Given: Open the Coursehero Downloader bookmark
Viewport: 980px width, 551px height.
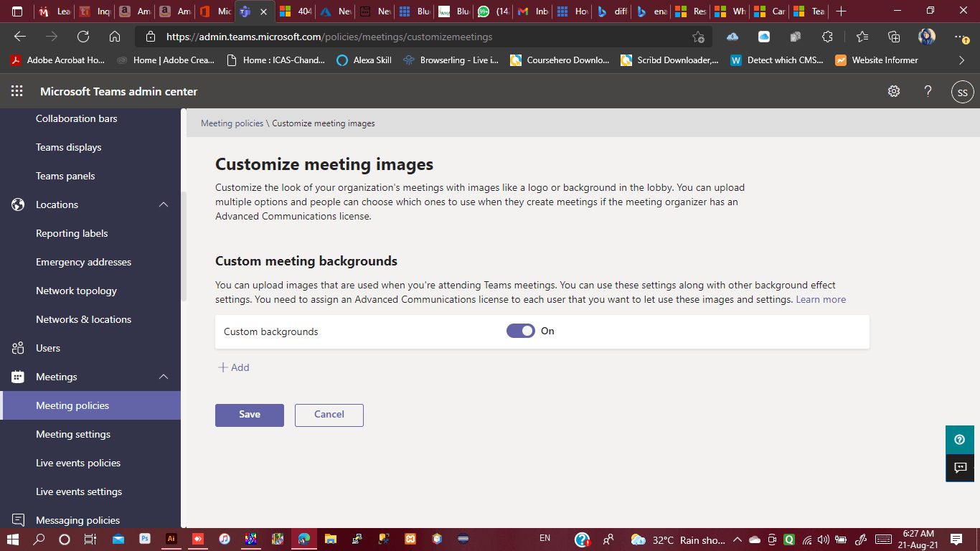Looking at the screenshot, I should (560, 60).
